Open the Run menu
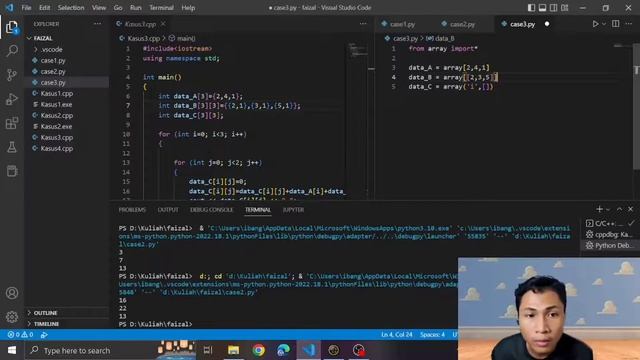The height and width of the screenshot is (360, 640). (x=136, y=8)
